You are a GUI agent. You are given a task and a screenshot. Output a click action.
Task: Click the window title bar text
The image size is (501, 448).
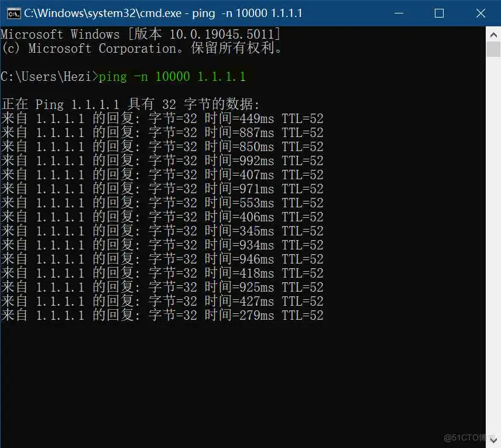point(163,13)
